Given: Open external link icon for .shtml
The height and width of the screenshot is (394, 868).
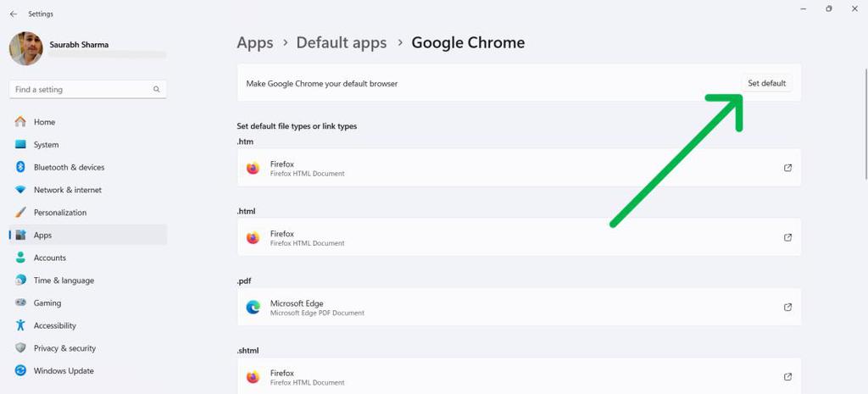Looking at the screenshot, I should (x=787, y=376).
